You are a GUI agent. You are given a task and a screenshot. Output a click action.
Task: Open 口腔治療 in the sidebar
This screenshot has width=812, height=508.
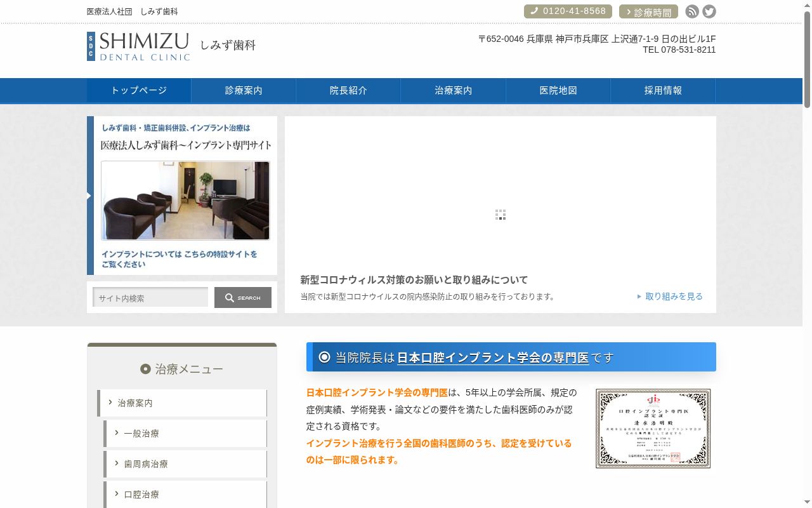coord(185,495)
